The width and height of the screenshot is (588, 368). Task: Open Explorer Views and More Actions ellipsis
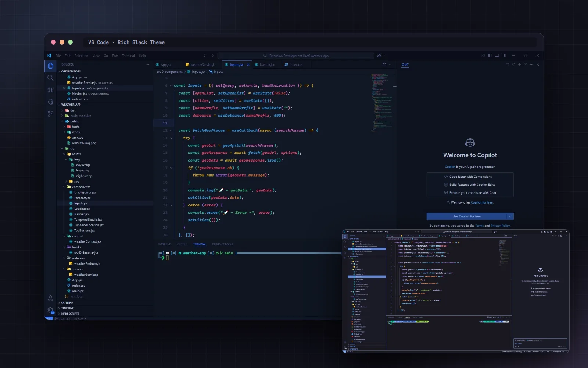(x=147, y=64)
